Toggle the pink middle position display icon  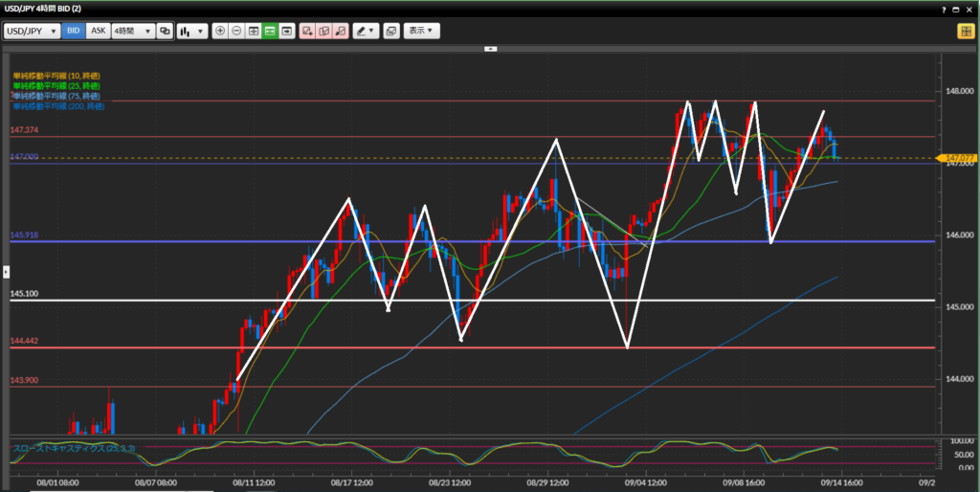pos(323,31)
